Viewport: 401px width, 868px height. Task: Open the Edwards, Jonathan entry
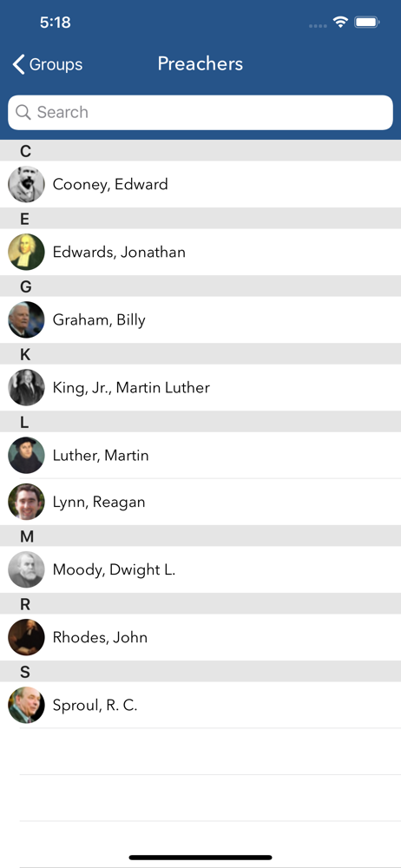pos(200,252)
